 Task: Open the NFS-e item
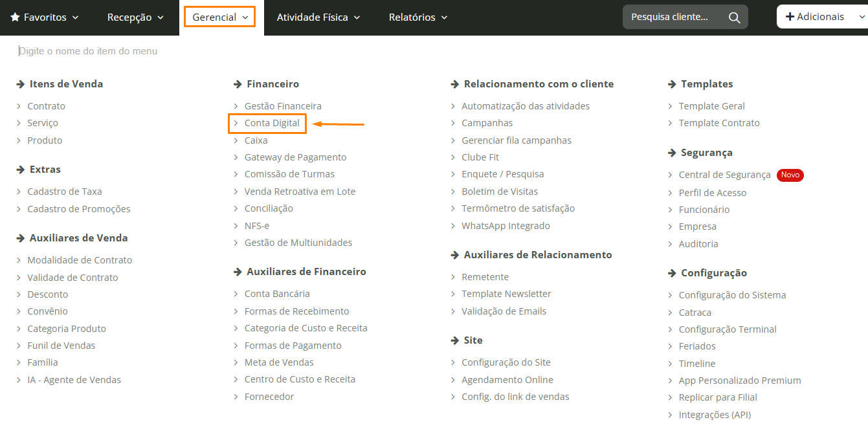(x=257, y=226)
